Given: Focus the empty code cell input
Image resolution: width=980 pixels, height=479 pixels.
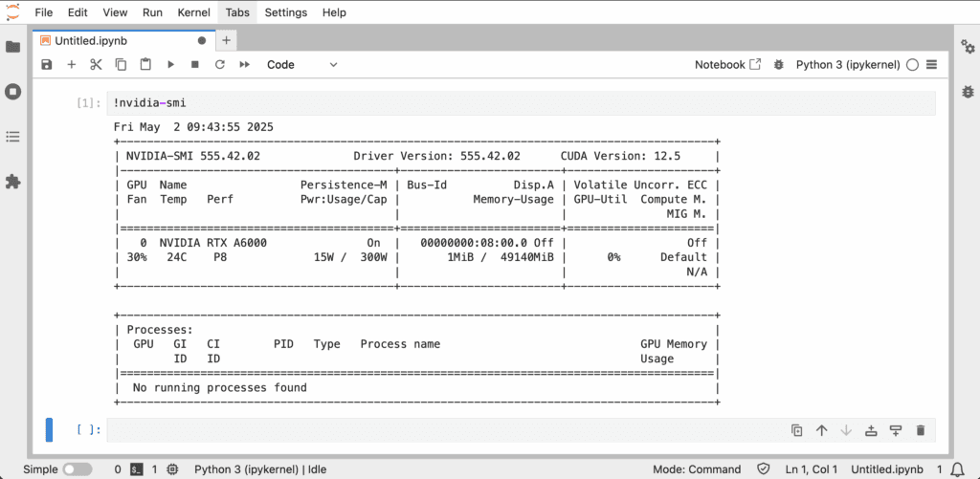Looking at the screenshot, I should click(x=522, y=430).
